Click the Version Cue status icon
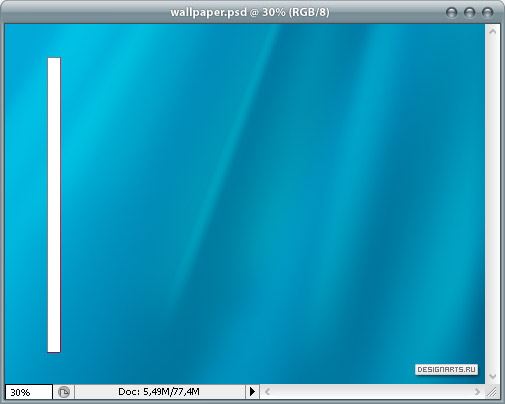The width and height of the screenshot is (505, 404). point(64,392)
